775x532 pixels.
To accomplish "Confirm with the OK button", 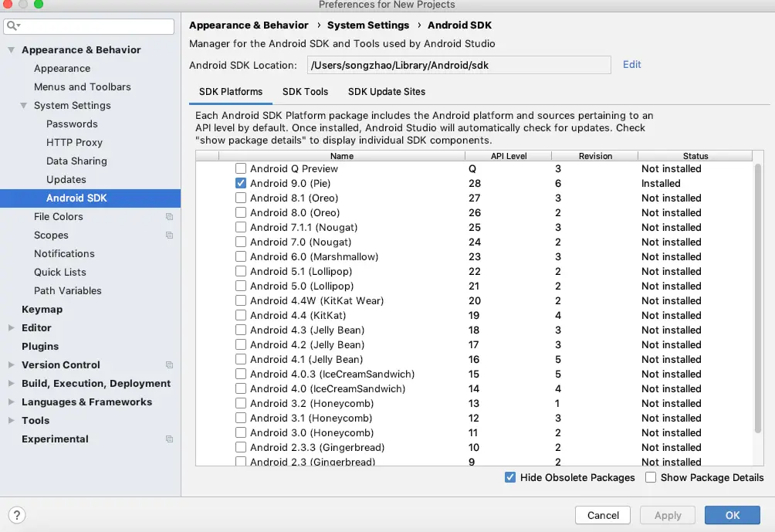I will [733, 515].
